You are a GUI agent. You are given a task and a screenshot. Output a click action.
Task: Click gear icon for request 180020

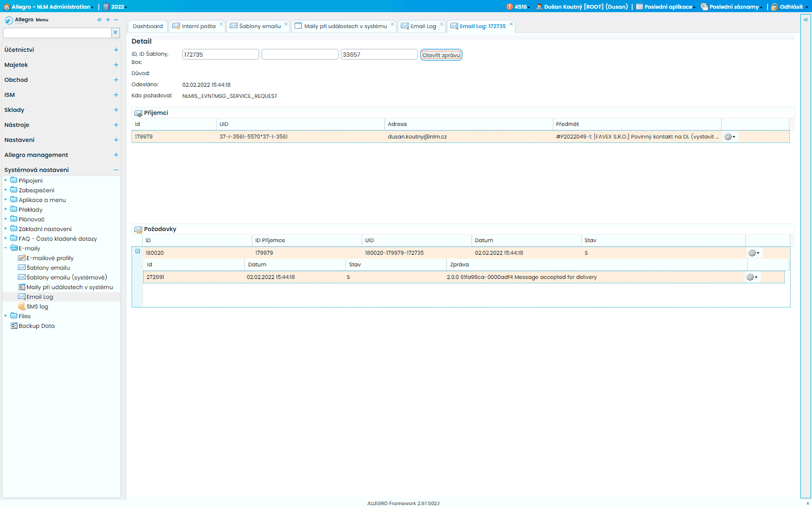[x=753, y=253]
